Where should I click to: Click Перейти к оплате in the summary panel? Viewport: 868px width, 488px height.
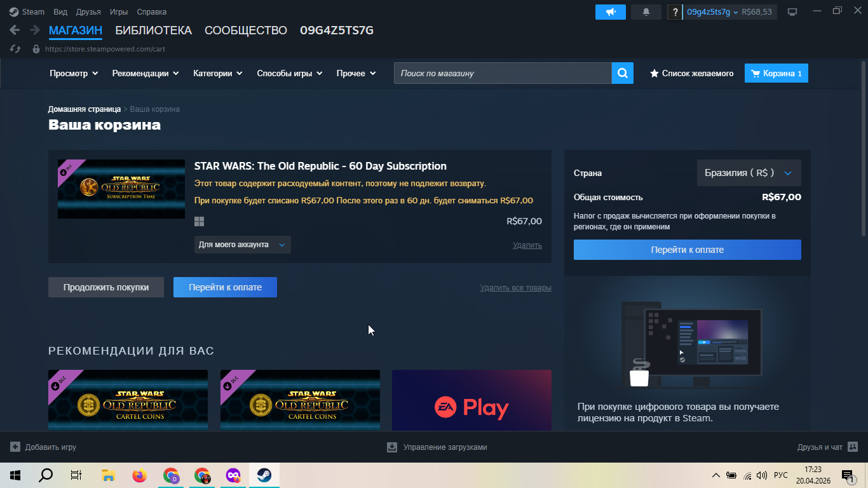[x=688, y=250]
